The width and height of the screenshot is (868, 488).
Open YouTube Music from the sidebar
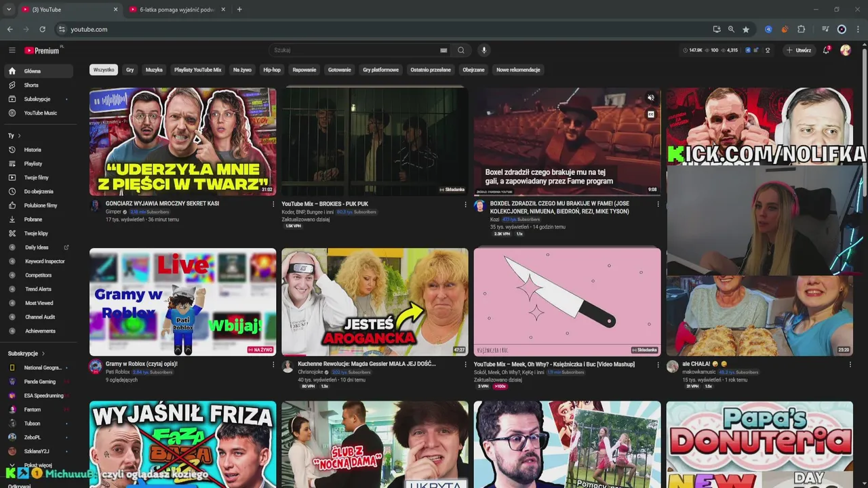(41, 113)
